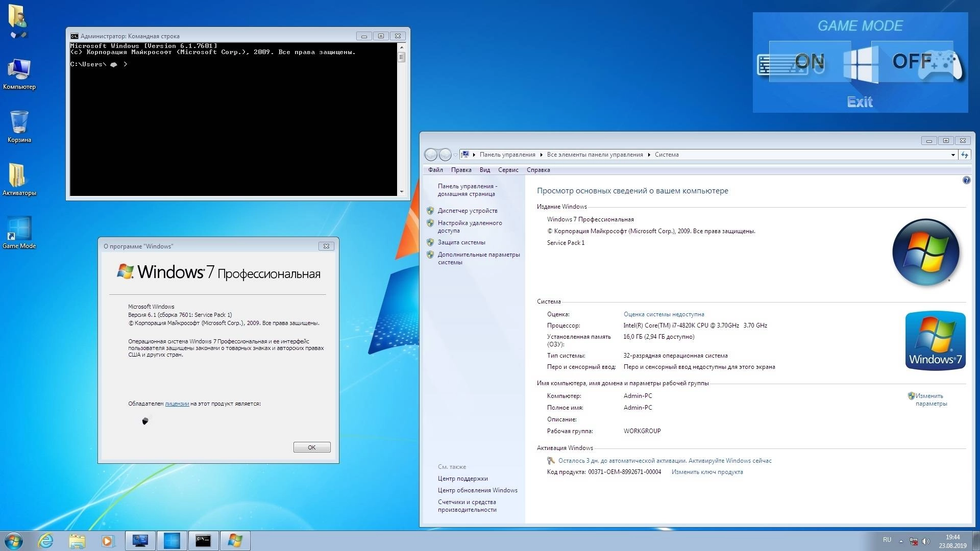Open Windows Media Player from the taskbar
Image resolution: width=980 pixels, height=551 pixels.
108,541
